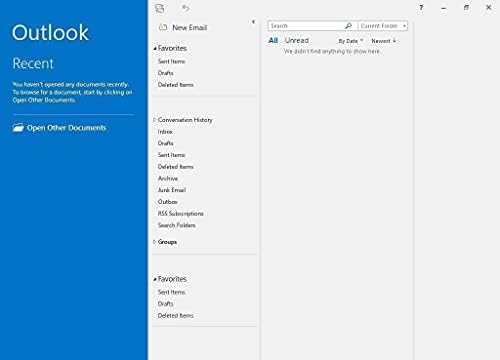Collapse the folder pane using the arrow

click(253, 22)
